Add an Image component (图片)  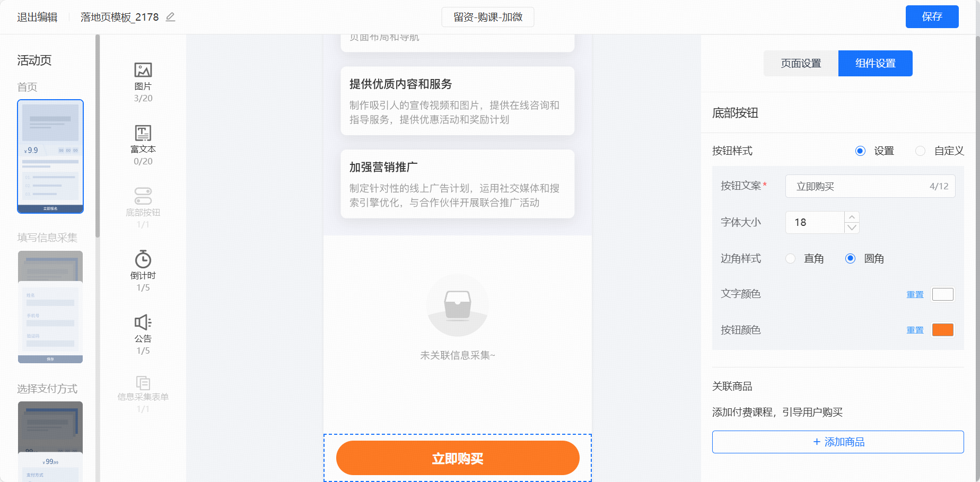[x=143, y=82]
